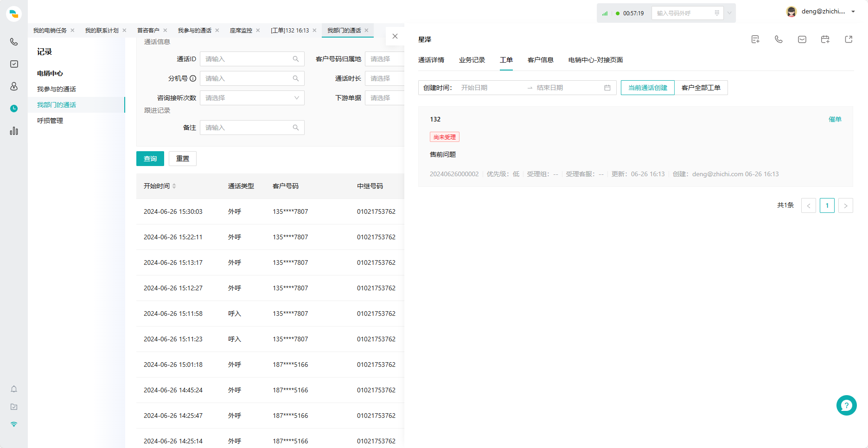Click the search icon in 备注 field
The image size is (868, 448).
[296, 128]
